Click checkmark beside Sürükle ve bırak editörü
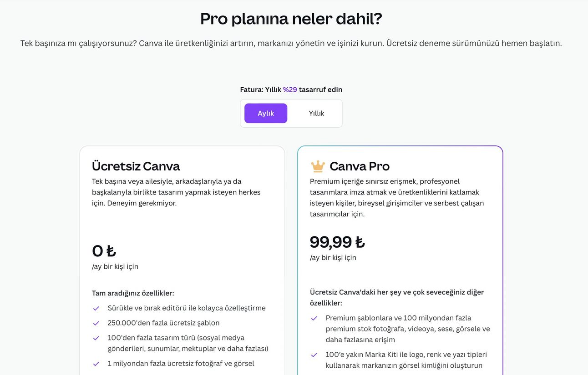This screenshot has width=588, height=375. (96, 308)
